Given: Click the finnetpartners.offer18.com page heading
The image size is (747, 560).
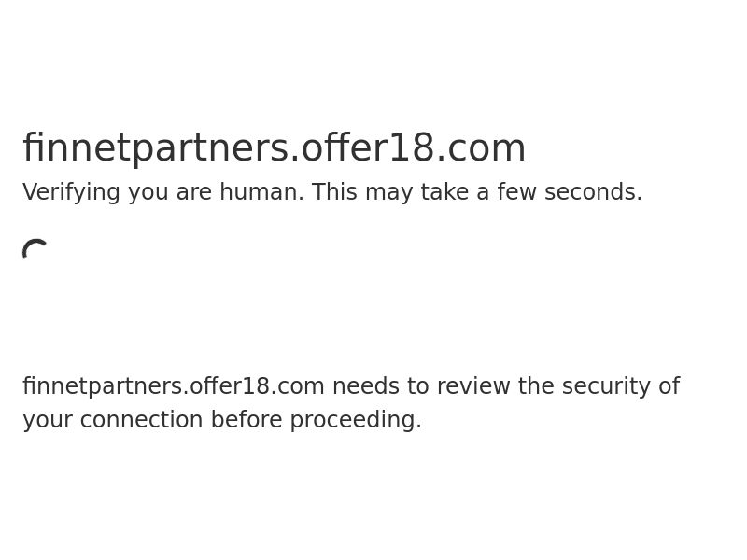Looking at the screenshot, I should coord(274,148).
